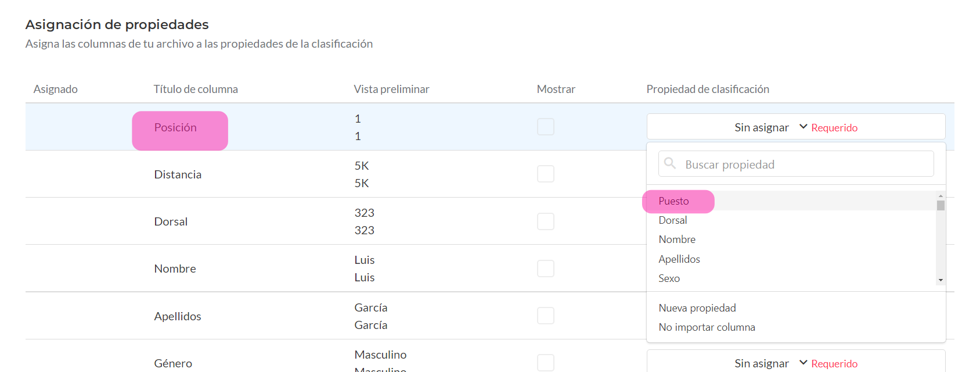The height and width of the screenshot is (372, 980).
Task: Click the Posición row dropdown chevron
Action: point(804,127)
